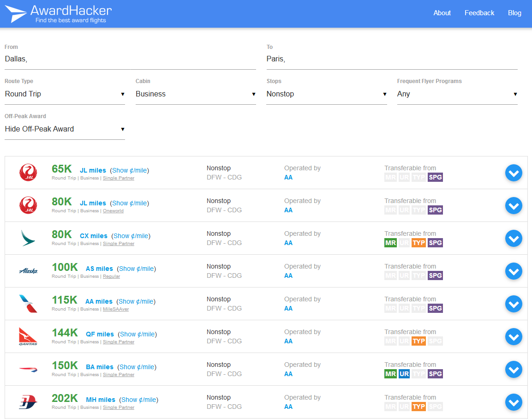This screenshot has width=532, height=419.
Task: Click the Cathay Pacific logo in the CX row
Action: (x=28, y=238)
